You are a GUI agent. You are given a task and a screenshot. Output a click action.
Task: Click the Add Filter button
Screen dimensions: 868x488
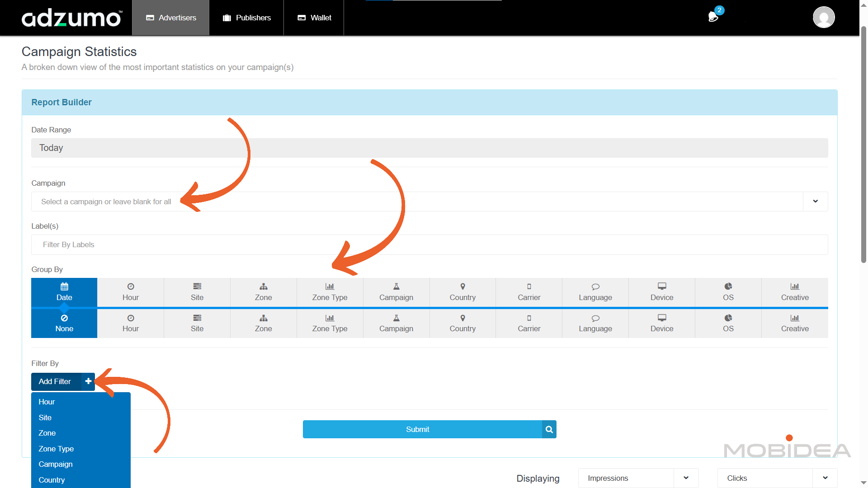click(x=56, y=381)
